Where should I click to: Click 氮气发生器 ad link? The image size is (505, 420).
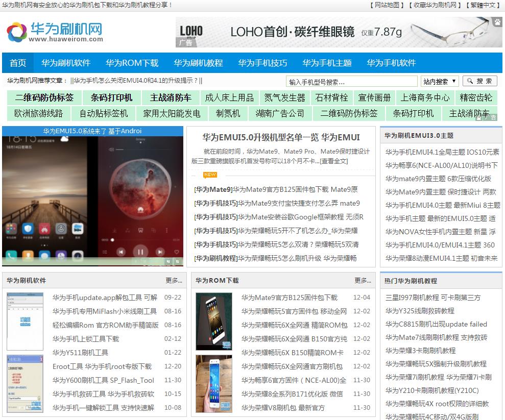point(285,97)
